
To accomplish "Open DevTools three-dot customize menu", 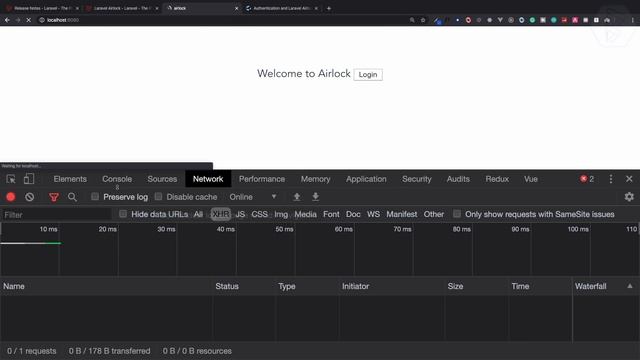I will click(x=611, y=179).
